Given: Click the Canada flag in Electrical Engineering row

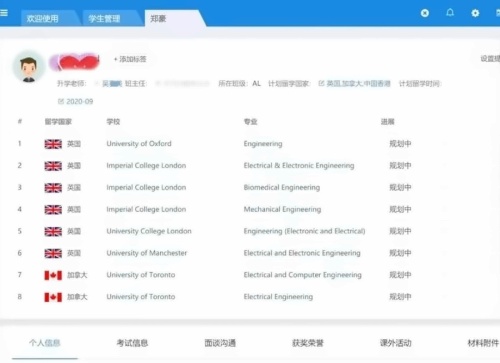Looking at the screenshot, I should [x=53, y=297].
